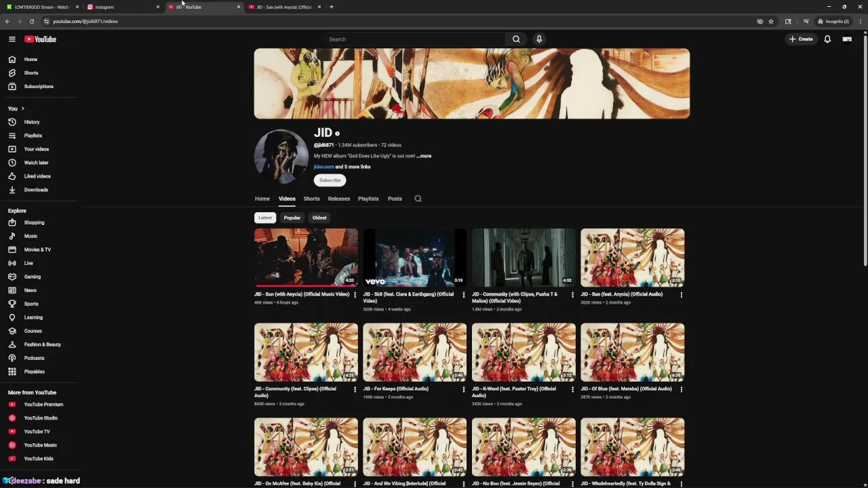Switch to channel Home tab

[x=262, y=199]
